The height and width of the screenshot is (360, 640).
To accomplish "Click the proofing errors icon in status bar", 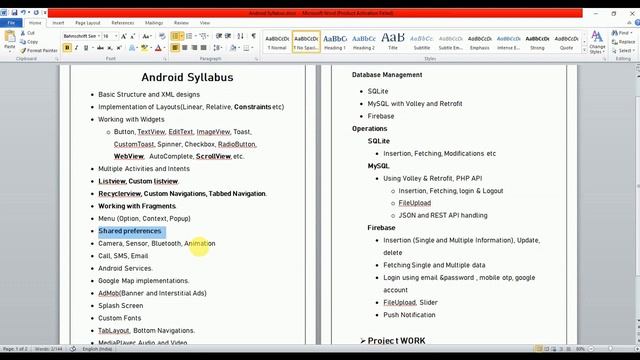I will pos(73,349).
